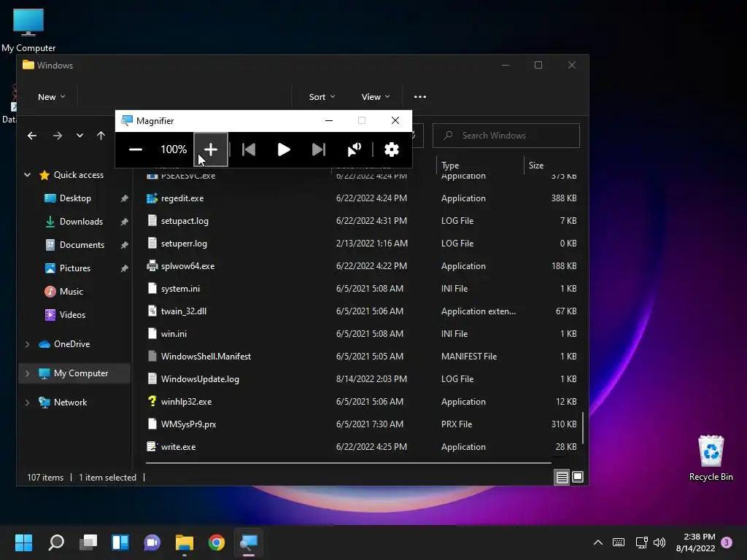Expand the OneDrive tree node
747x560 pixels.
click(27, 344)
